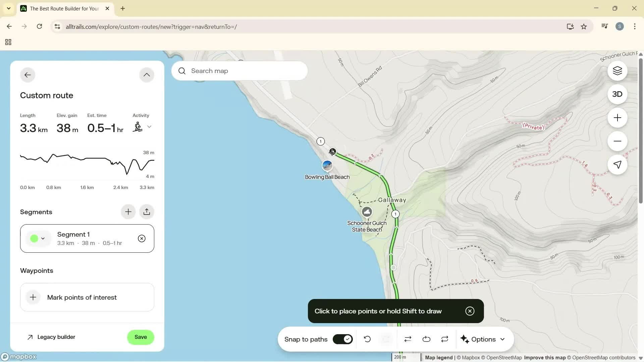Change the Segment 1 color swatch
The height and width of the screenshot is (362, 644).
tap(35, 238)
